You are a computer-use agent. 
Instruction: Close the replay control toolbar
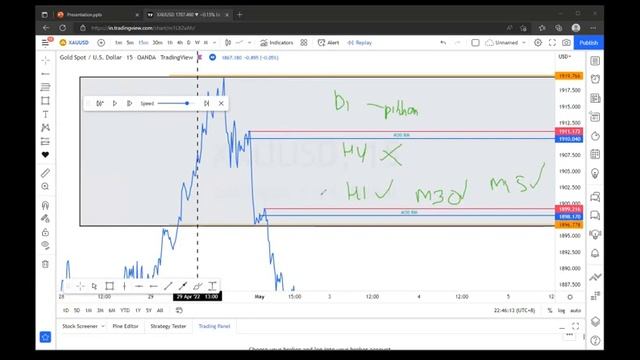pyautogui.click(x=221, y=103)
